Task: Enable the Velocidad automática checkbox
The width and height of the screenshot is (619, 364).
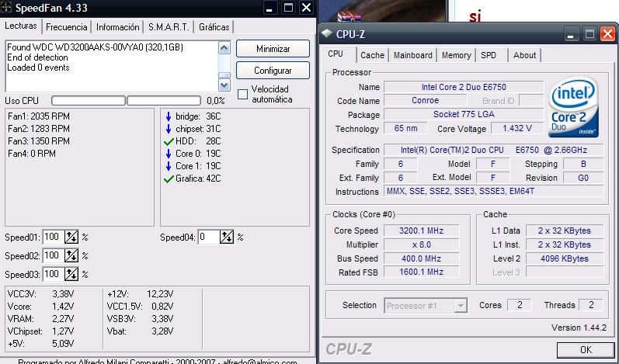Action: coord(243,94)
